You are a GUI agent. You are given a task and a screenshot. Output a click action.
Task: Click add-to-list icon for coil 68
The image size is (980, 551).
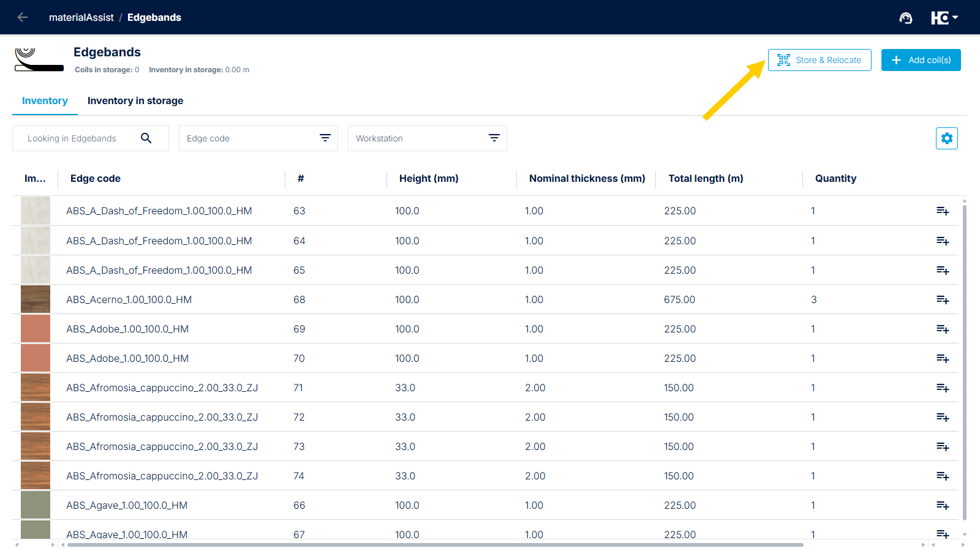point(943,300)
